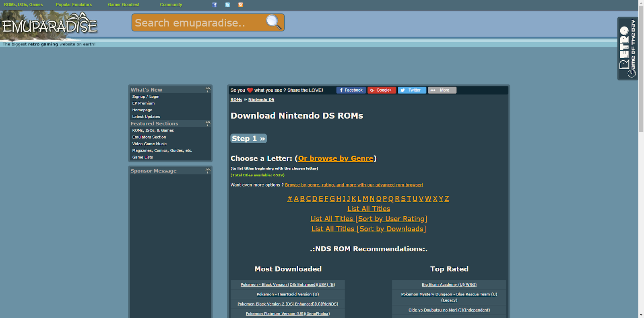Open the ROMs, ISOs, Games menu
Image resolution: width=644 pixels, height=318 pixels.
23,5
